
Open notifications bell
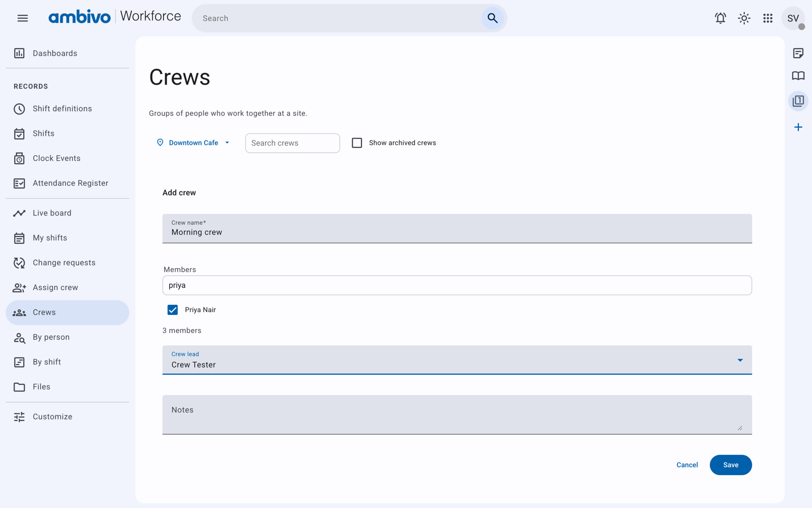point(720,18)
